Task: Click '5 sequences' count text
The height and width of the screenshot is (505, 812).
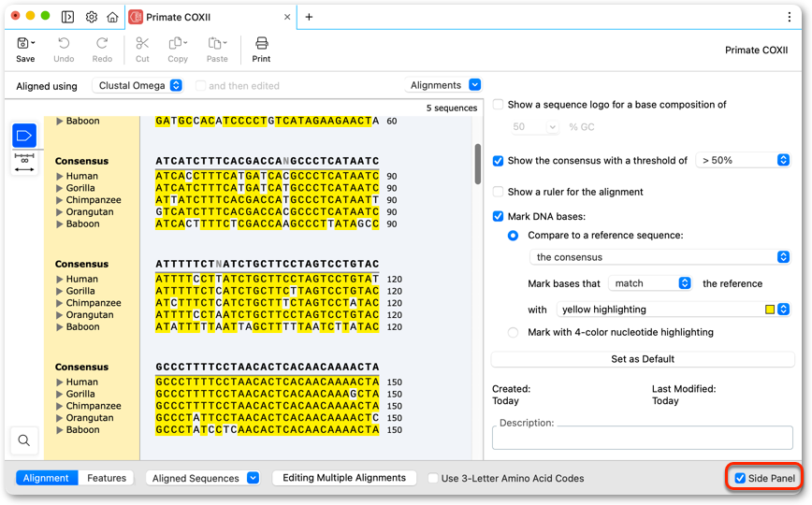Action: point(452,108)
